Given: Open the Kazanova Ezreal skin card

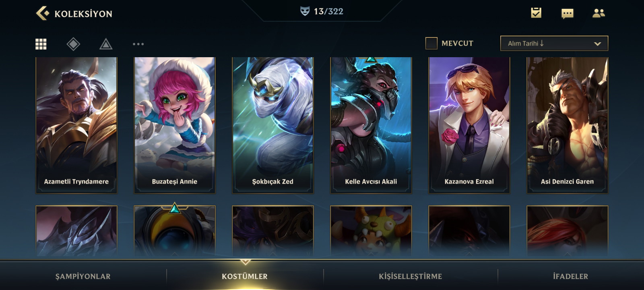Looking at the screenshot, I should [x=469, y=125].
